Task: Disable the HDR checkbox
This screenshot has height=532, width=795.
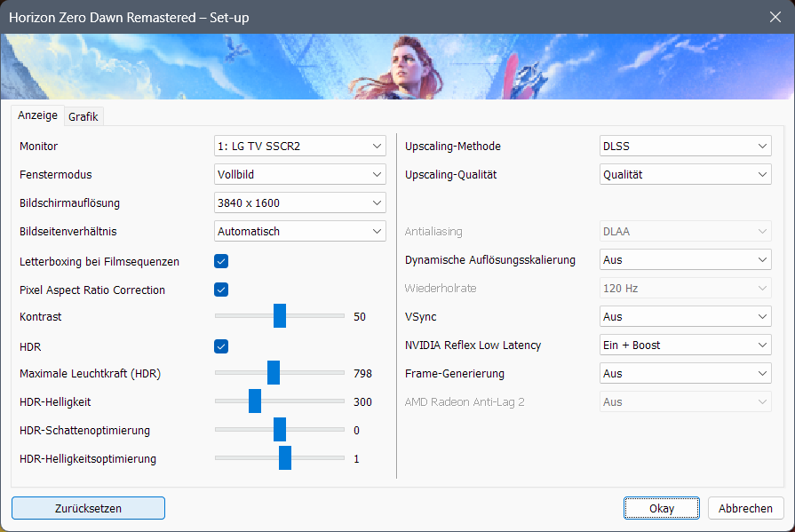Action: (x=221, y=346)
